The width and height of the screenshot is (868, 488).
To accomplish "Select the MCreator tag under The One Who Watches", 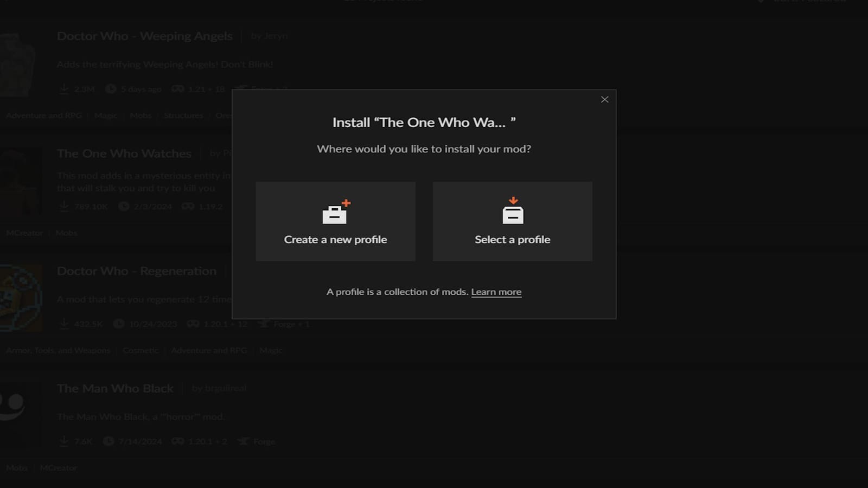I will pyautogui.click(x=24, y=233).
